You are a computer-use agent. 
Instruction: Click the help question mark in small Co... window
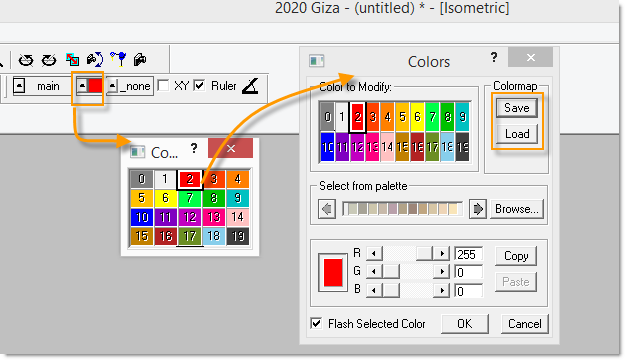194,148
